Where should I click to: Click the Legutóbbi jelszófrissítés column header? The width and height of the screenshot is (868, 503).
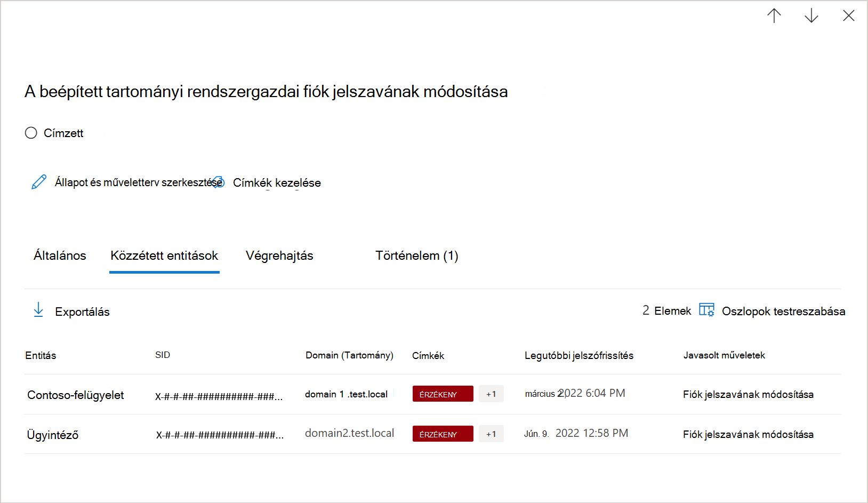[x=579, y=356]
